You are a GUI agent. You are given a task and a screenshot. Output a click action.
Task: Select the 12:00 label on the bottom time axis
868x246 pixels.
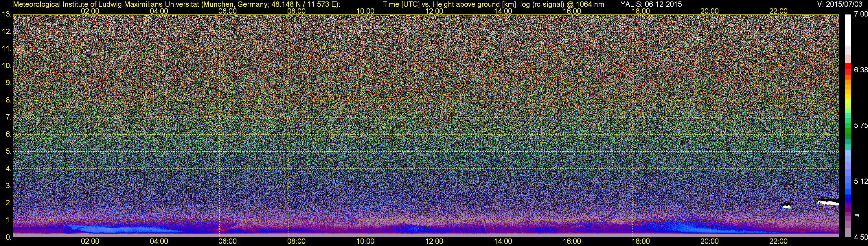pos(434,242)
